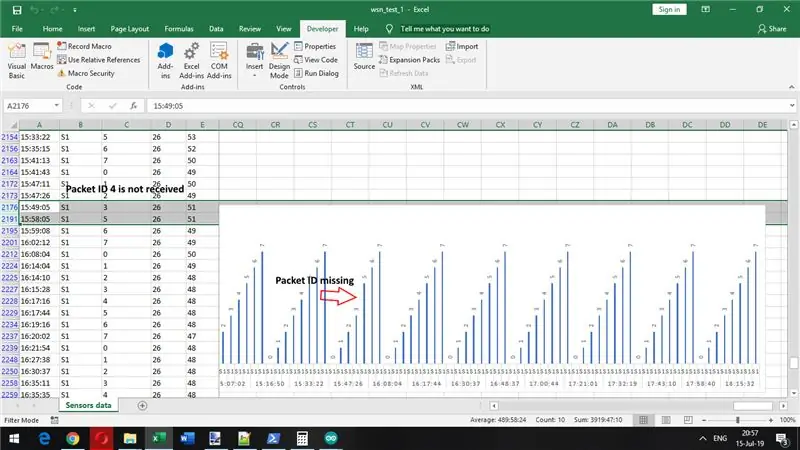The height and width of the screenshot is (450, 800).
Task: Import an XML data file
Action: pos(462,46)
